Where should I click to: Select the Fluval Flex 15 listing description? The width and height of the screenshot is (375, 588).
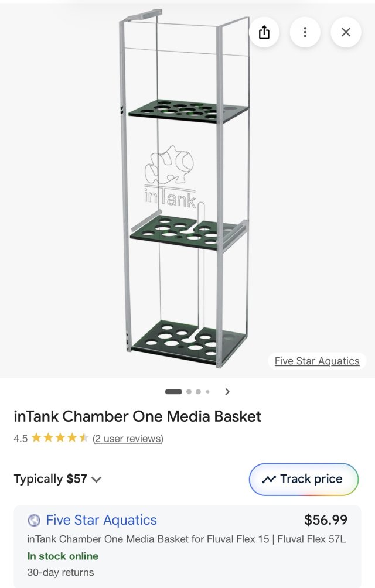click(x=186, y=539)
